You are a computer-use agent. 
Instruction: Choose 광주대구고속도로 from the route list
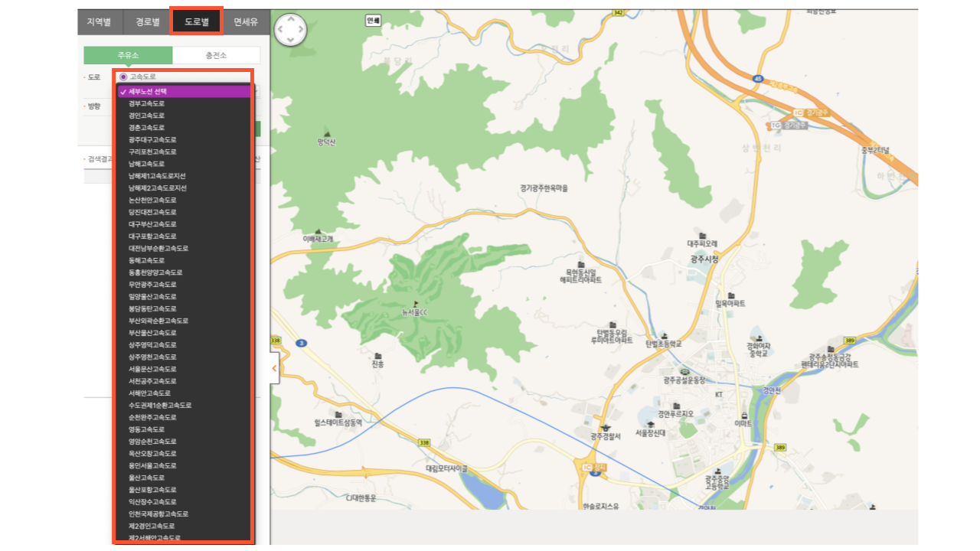click(184, 139)
